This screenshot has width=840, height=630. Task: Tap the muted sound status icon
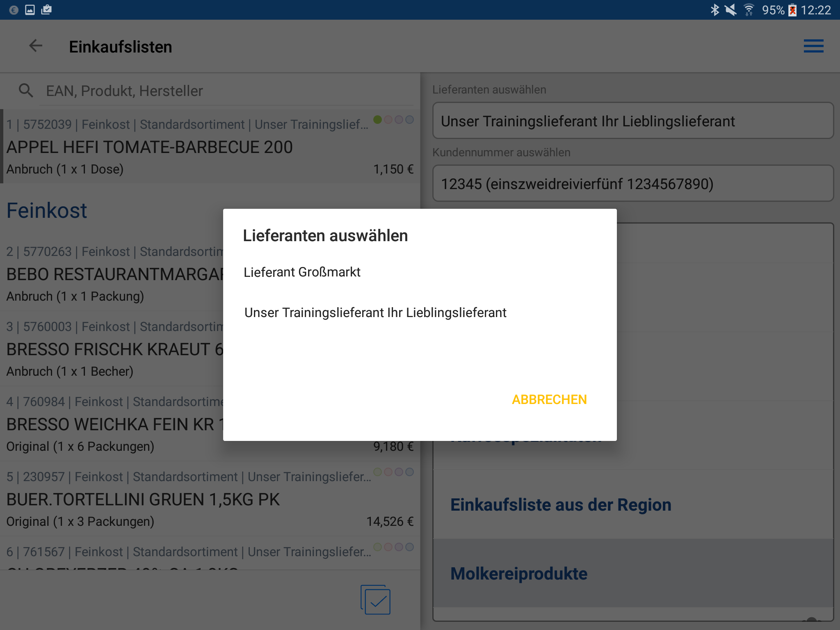point(731,10)
